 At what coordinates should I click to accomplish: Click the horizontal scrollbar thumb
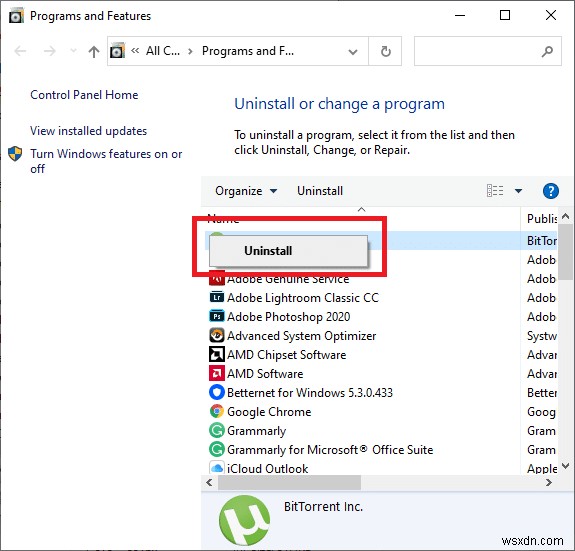(x=289, y=482)
